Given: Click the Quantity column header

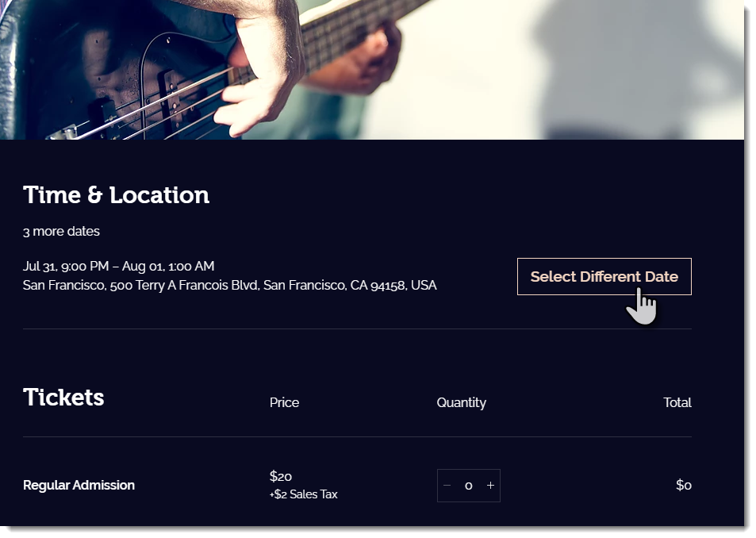Looking at the screenshot, I should point(461,402).
